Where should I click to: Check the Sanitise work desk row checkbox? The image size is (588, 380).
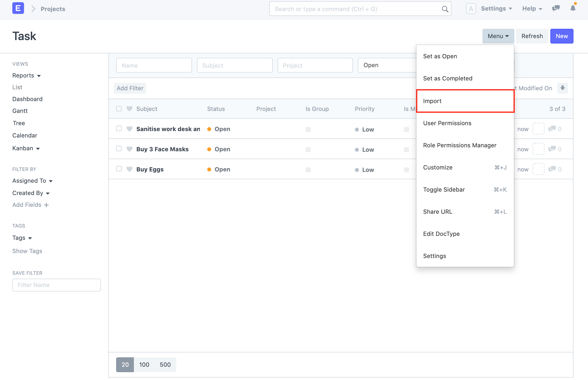point(119,128)
